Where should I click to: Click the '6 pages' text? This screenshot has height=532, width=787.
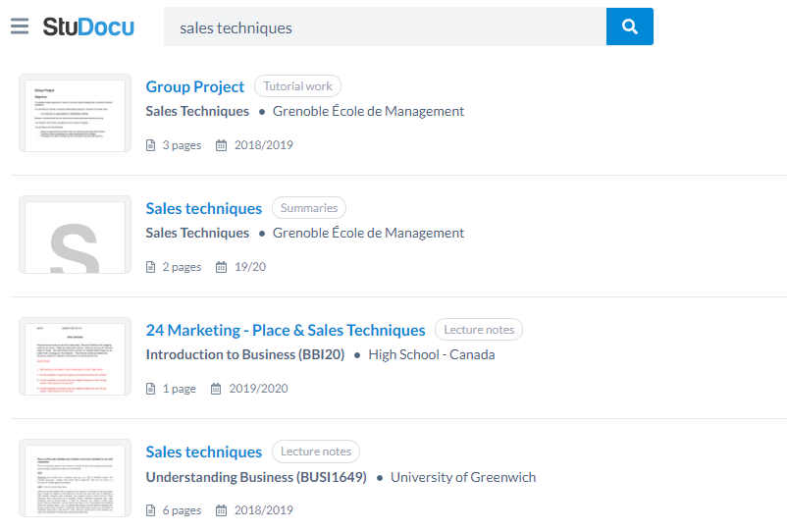(x=182, y=510)
